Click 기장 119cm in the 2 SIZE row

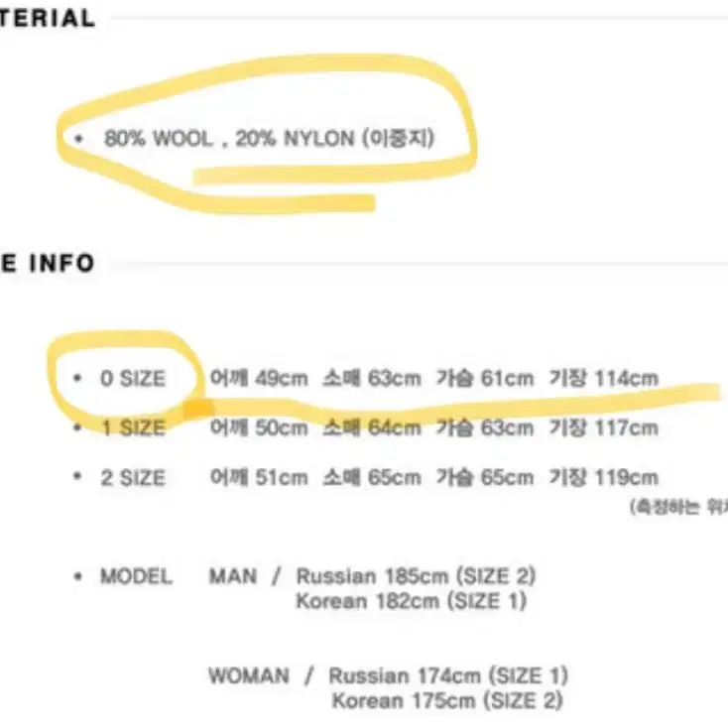click(x=604, y=477)
